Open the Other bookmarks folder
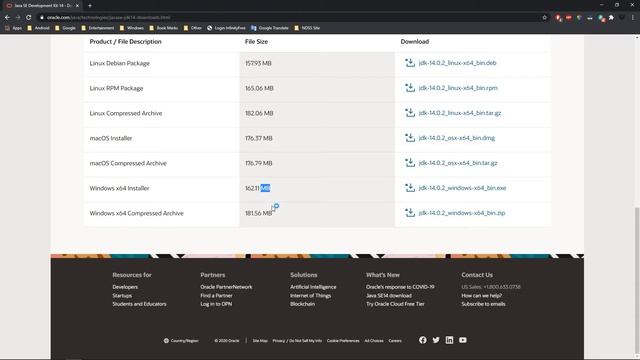This screenshot has height=360, width=640. tap(193, 28)
